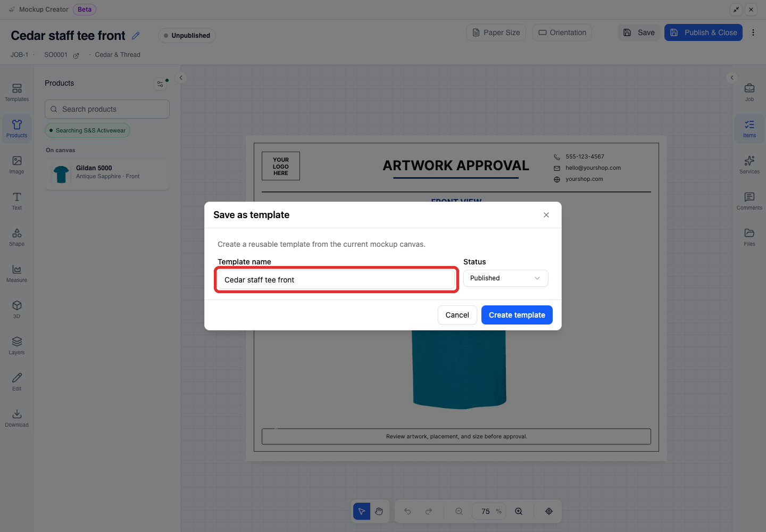Click the recenter canvas target icon
The image size is (766, 532).
click(x=549, y=511)
